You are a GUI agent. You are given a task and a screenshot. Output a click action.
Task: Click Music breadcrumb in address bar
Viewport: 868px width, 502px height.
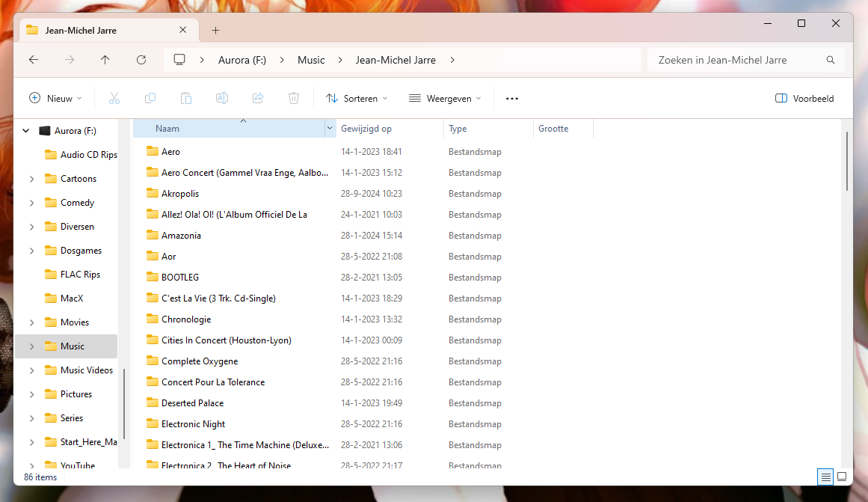click(311, 60)
